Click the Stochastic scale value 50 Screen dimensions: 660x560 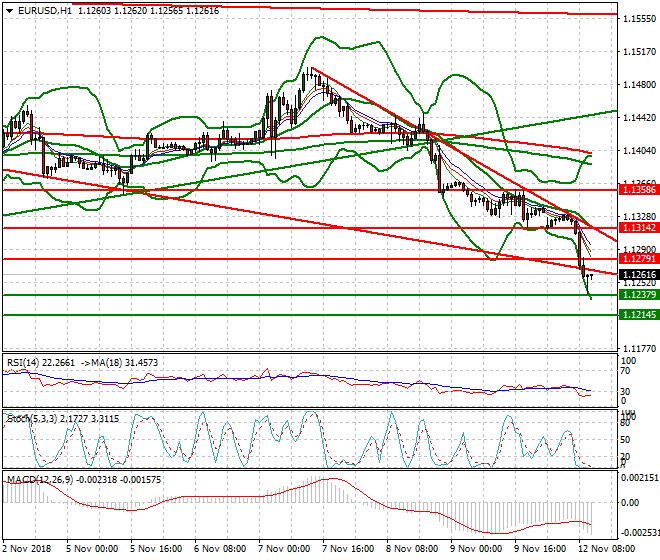click(625, 440)
